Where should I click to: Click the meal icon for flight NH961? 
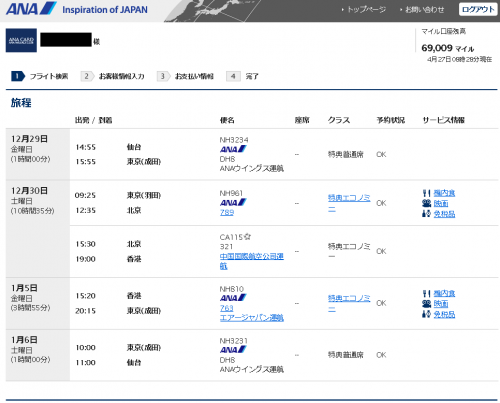tap(426, 193)
